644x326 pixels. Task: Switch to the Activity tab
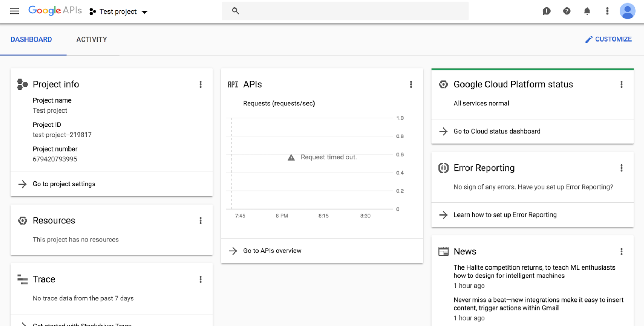point(91,39)
